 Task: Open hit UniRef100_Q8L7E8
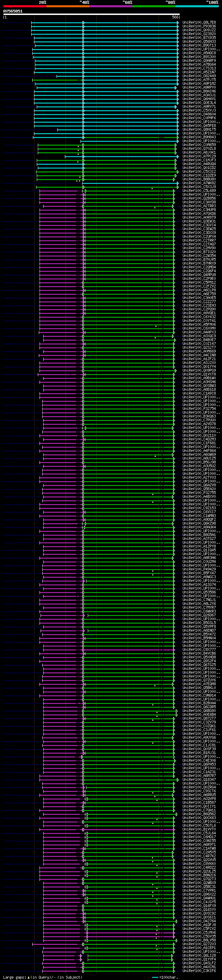[199, 23]
